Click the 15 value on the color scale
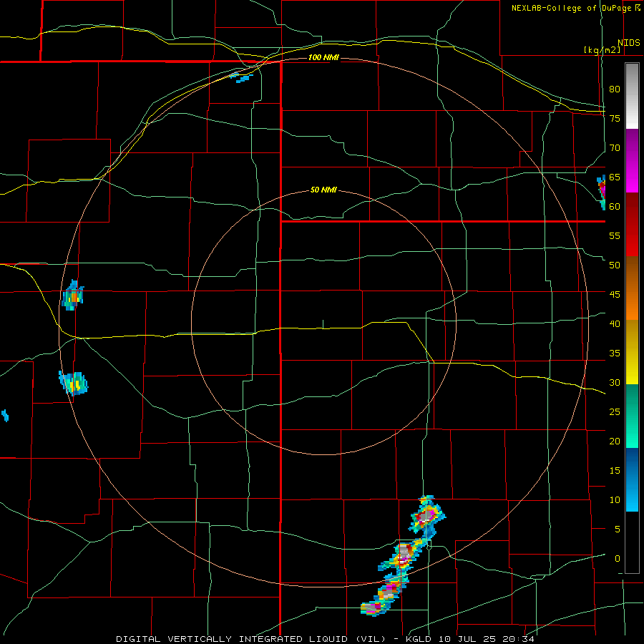Screen dimensions: 644x644 point(615,471)
